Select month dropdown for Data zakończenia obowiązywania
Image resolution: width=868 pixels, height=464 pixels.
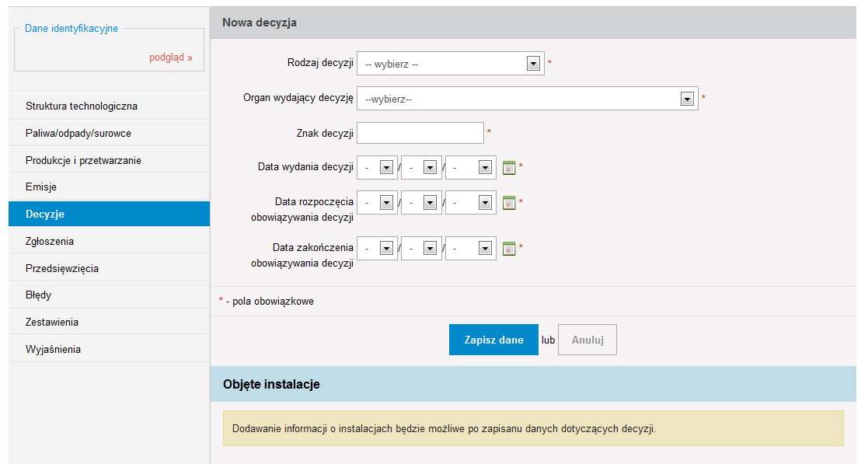pos(421,249)
